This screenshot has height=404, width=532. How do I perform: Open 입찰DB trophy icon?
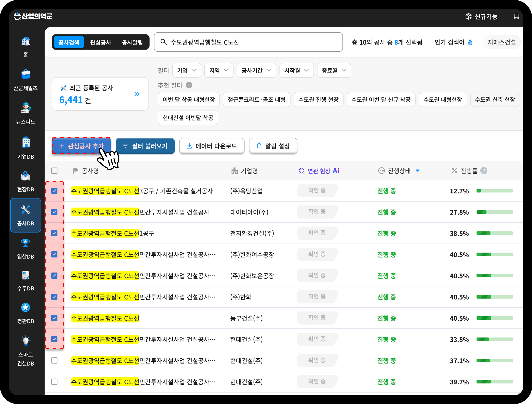[x=25, y=243]
